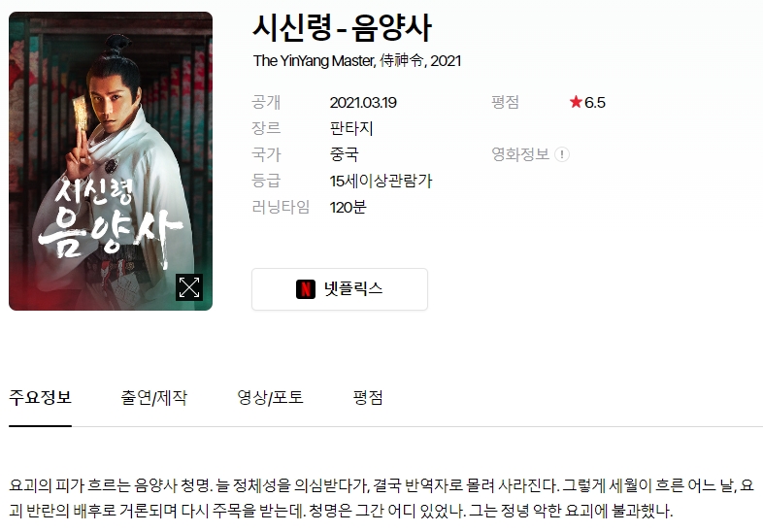Screen dimensions: 763x532
Task: Click the release date 2021.03.19
Action: pyautogui.click(x=363, y=103)
